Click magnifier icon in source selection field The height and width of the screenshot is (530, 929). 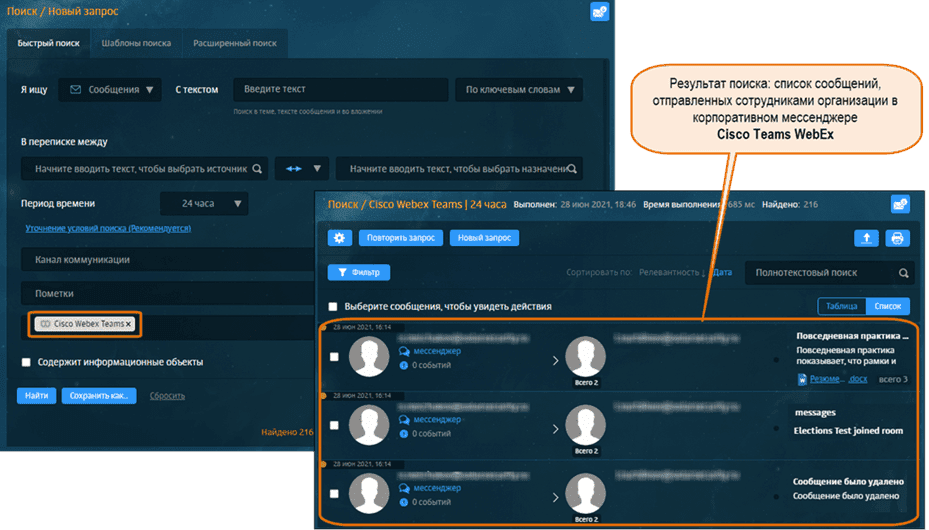(x=257, y=169)
